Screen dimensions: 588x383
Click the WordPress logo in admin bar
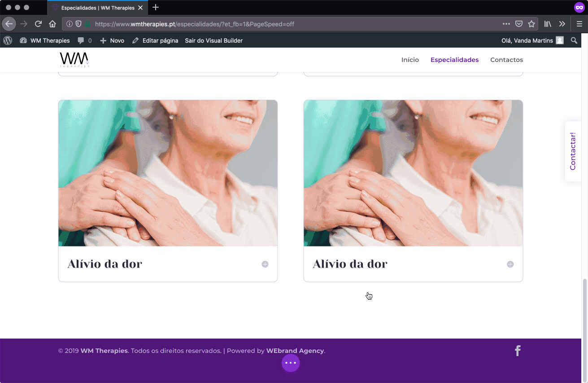[x=8, y=40]
